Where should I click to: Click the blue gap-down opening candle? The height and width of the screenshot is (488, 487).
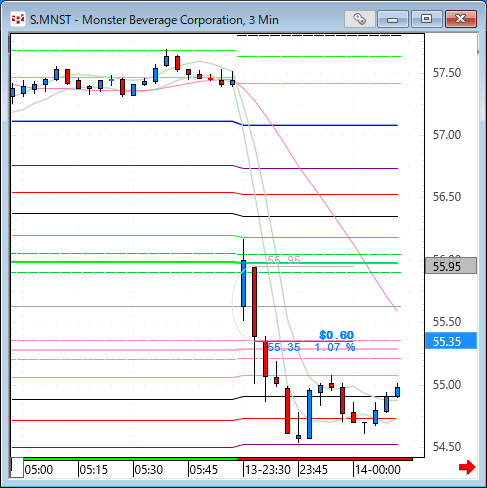243,283
